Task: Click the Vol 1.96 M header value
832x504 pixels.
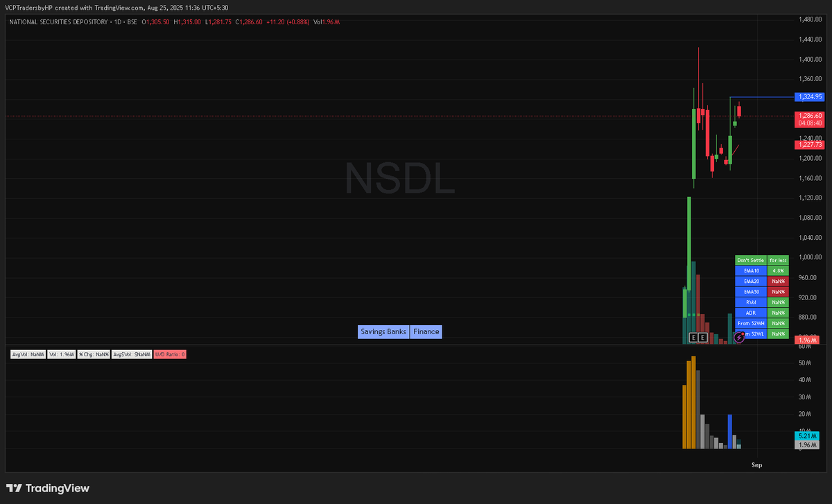Action: point(326,22)
